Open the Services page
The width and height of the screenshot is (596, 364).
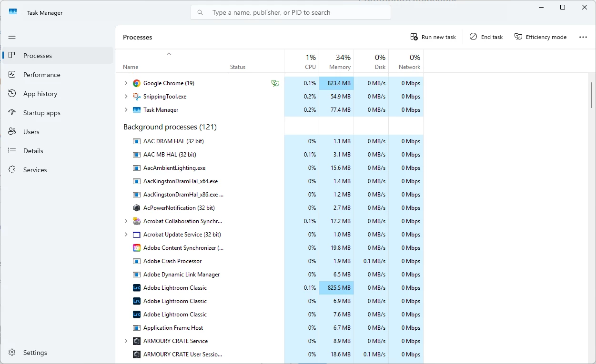click(58, 170)
